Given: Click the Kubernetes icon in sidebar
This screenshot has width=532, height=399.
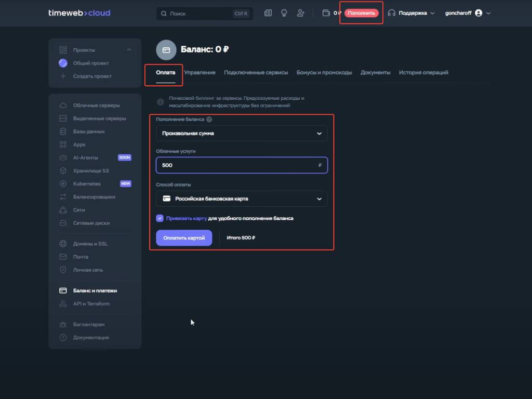Looking at the screenshot, I should (x=63, y=184).
